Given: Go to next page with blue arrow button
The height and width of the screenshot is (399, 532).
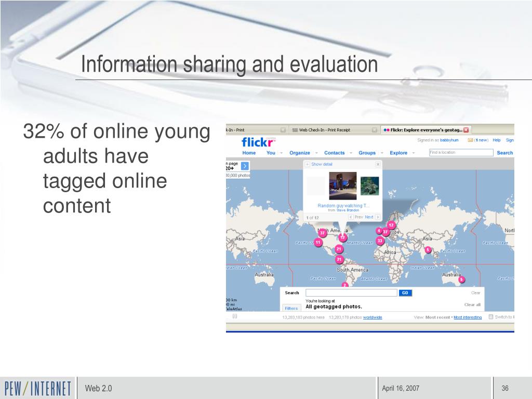Looking at the screenshot, I should click(x=245, y=166).
